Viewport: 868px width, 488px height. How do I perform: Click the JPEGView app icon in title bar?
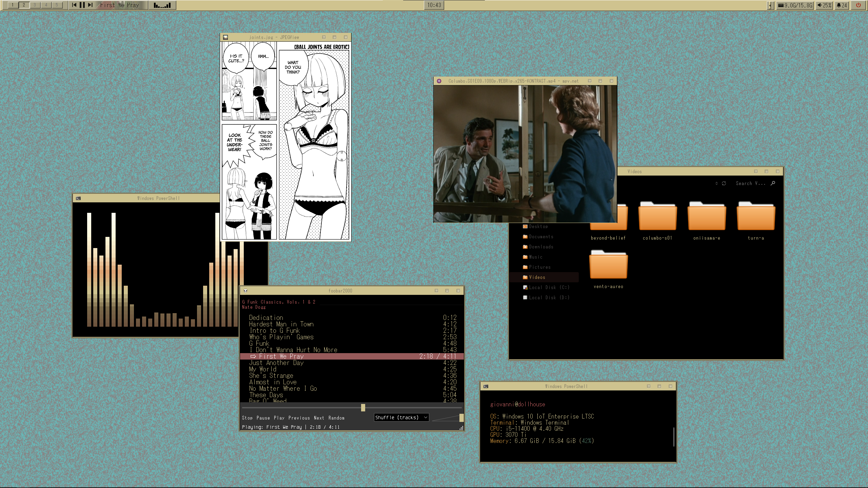225,37
